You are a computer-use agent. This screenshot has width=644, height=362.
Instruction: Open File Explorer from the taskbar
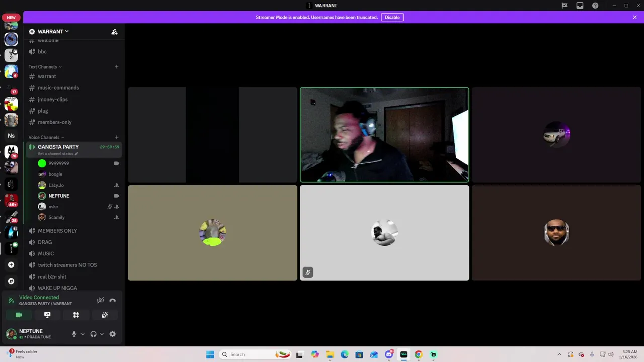coord(330,354)
